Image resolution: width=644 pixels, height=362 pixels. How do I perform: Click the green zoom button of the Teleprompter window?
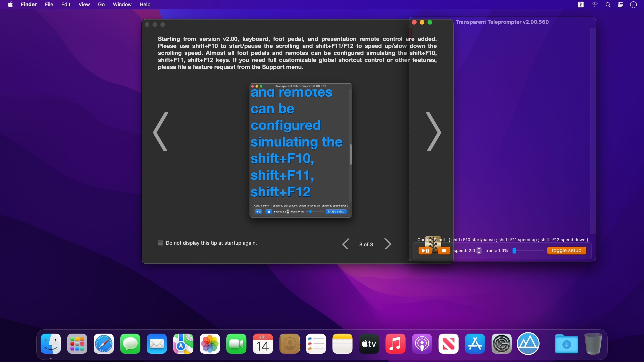[x=430, y=22]
